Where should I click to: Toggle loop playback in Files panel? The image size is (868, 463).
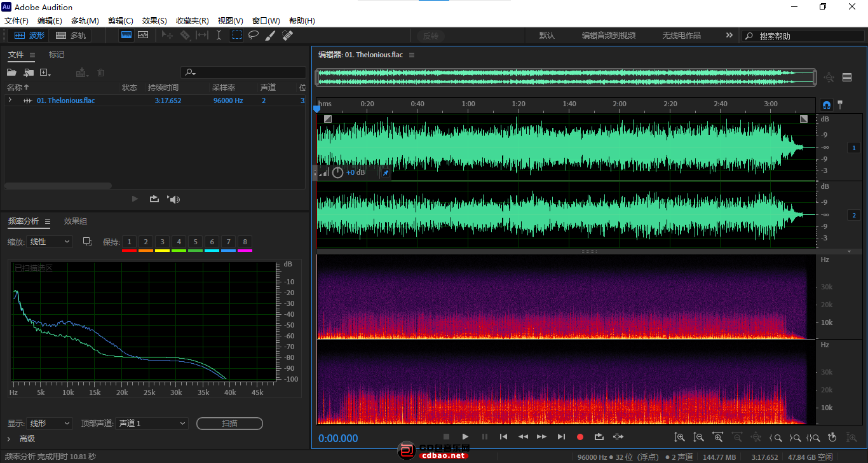point(154,199)
